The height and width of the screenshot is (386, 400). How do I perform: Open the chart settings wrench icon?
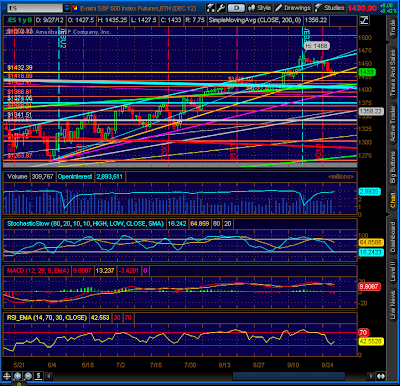click(x=221, y=8)
